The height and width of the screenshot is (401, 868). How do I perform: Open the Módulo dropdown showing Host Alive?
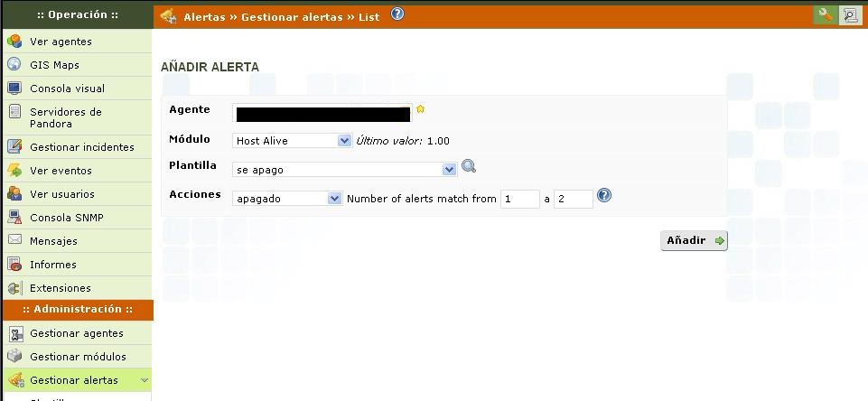292,141
